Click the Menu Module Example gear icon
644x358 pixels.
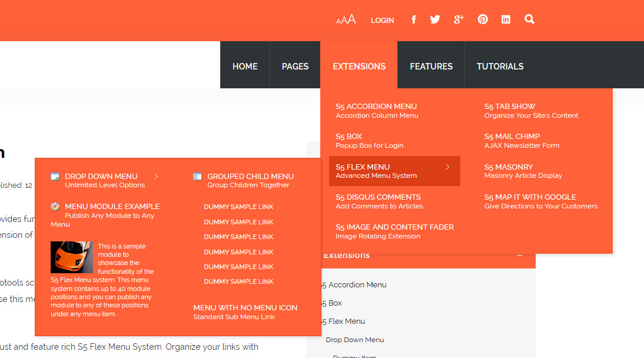coord(55,207)
